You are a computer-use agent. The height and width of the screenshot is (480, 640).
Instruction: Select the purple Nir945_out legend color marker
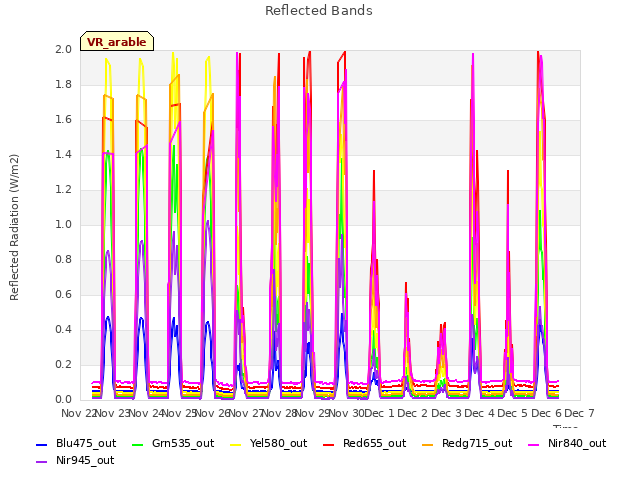pyautogui.click(x=42, y=462)
